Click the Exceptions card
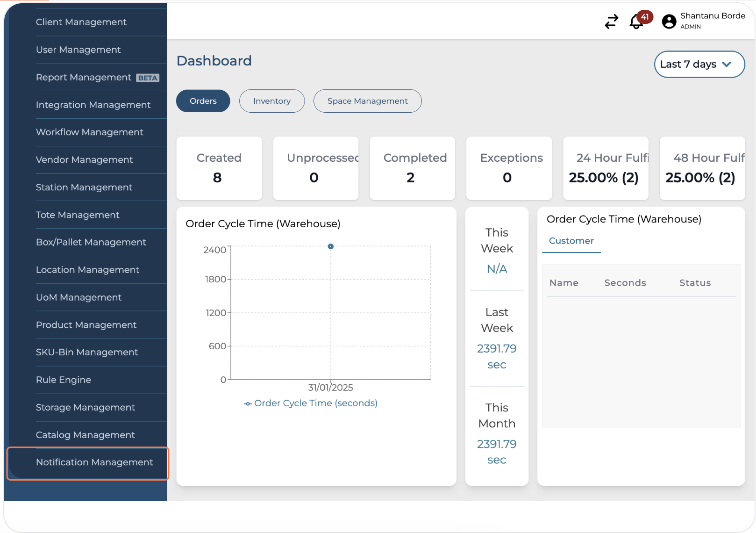 [509, 168]
